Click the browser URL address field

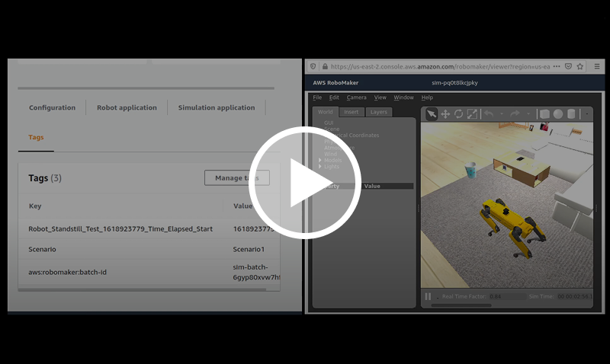coord(440,66)
